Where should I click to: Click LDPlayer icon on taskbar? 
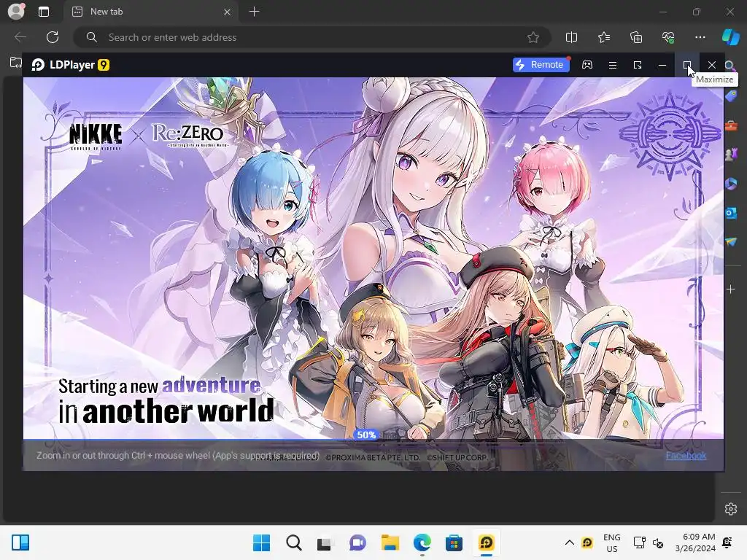[487, 542]
